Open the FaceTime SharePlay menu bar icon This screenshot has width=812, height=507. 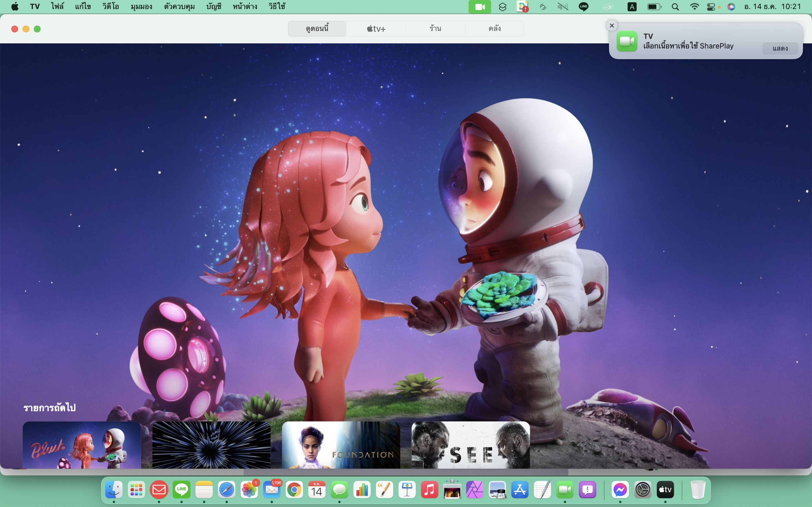[480, 7]
